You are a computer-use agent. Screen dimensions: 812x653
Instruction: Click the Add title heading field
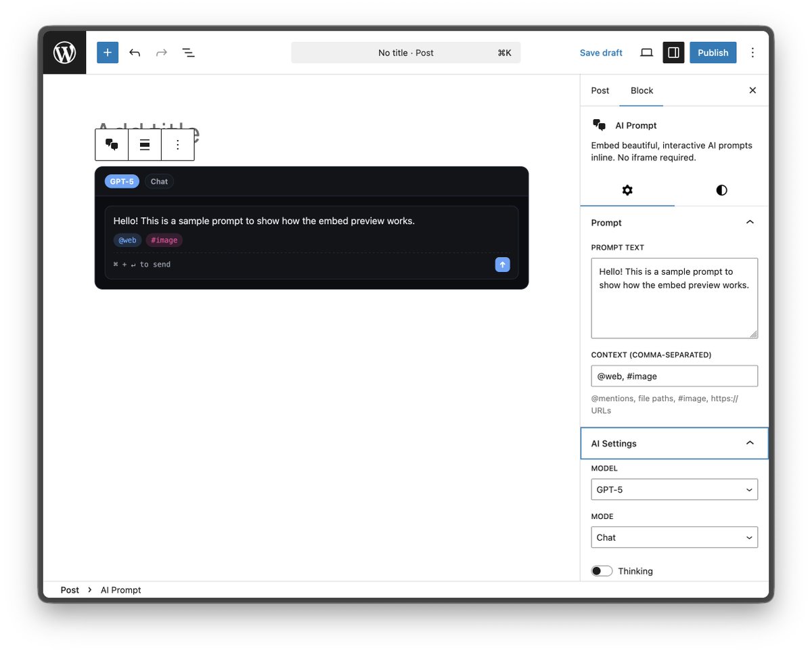pos(311,133)
